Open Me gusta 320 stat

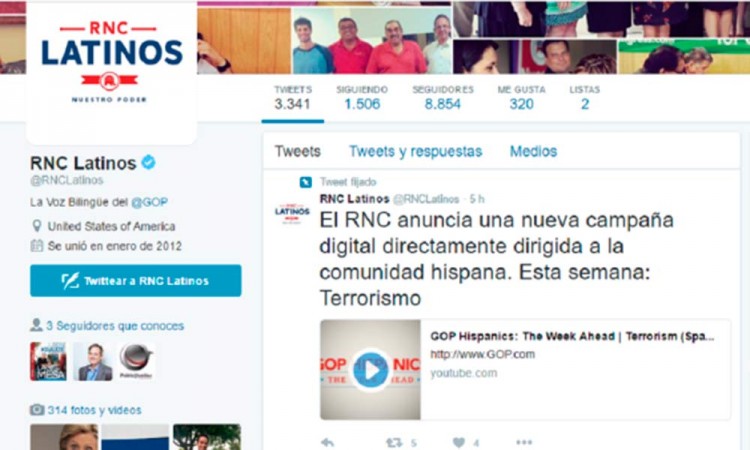[x=521, y=98]
